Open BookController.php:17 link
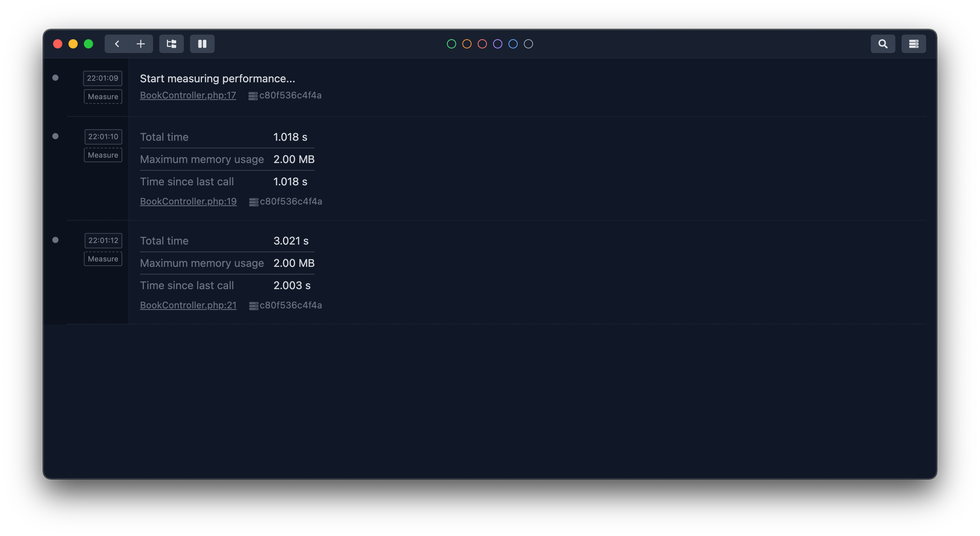 [x=188, y=95]
